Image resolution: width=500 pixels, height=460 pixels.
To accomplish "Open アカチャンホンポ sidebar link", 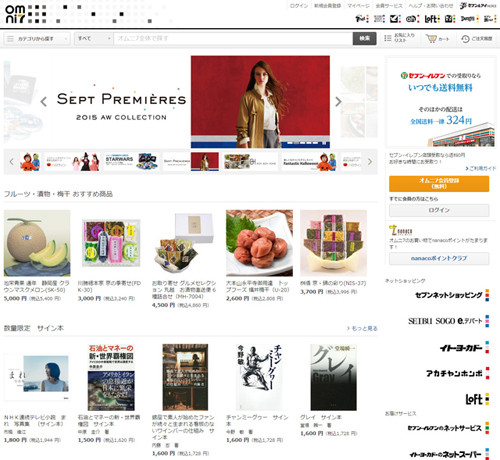I will [457, 373].
